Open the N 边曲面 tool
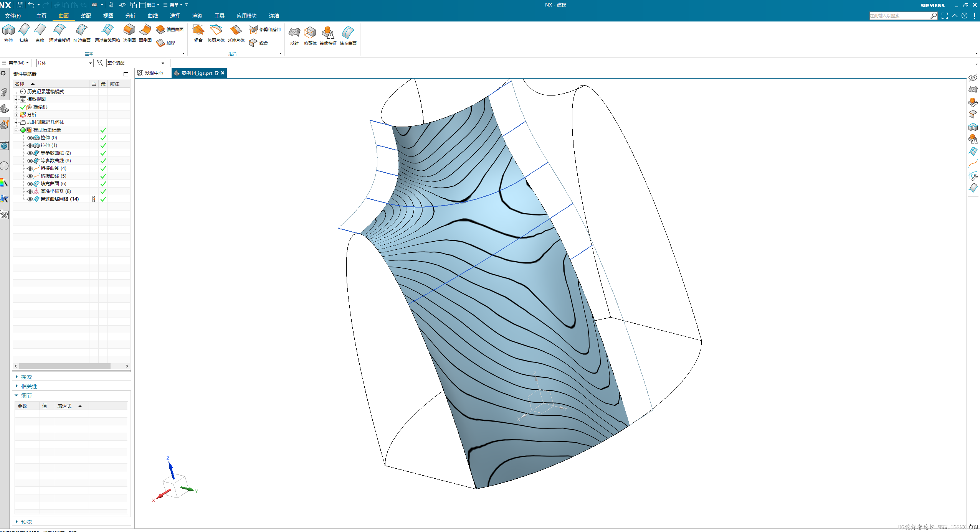This screenshot has width=980, height=532. pos(82,33)
